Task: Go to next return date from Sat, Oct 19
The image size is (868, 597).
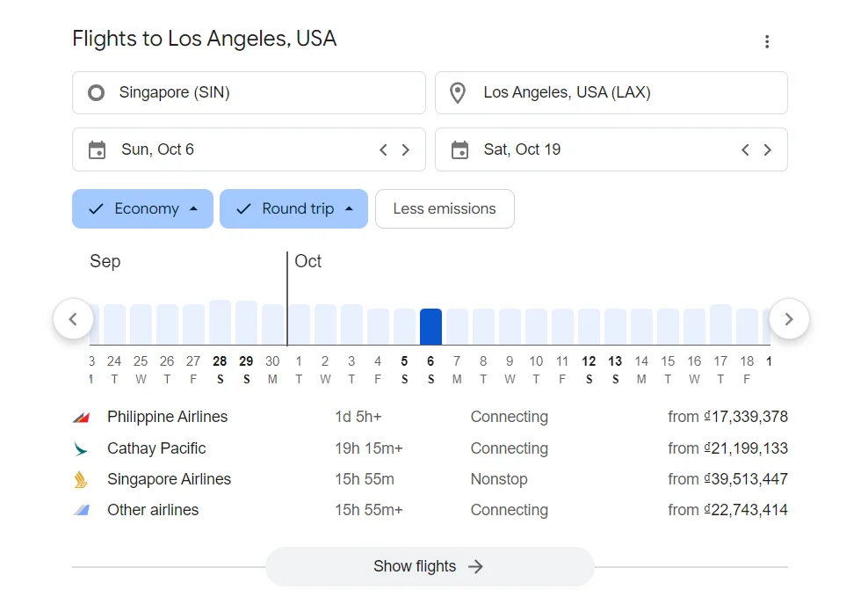Action: click(x=768, y=149)
